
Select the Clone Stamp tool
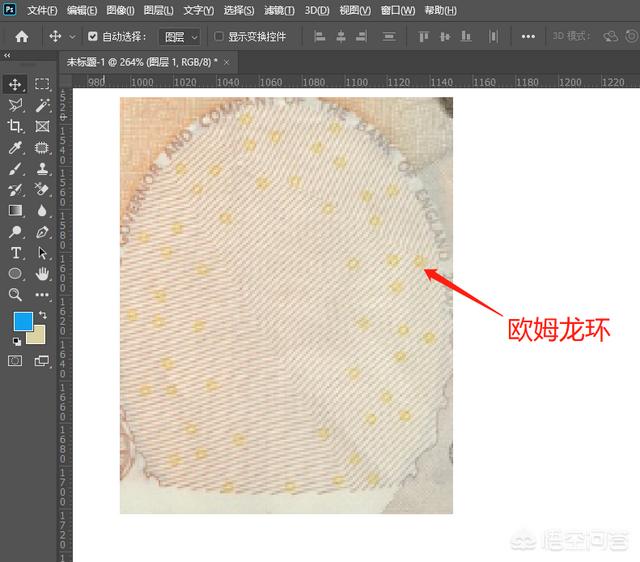point(42,168)
